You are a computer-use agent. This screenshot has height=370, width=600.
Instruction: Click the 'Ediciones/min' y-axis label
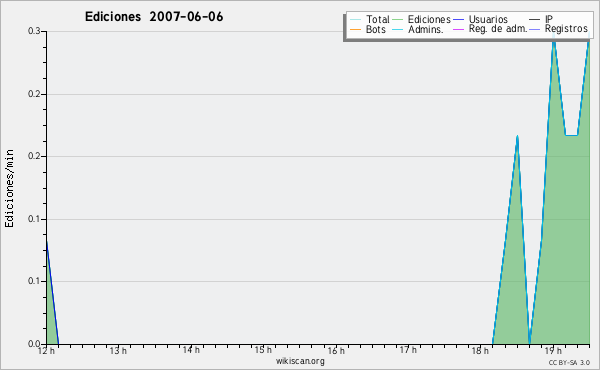tap(9, 188)
